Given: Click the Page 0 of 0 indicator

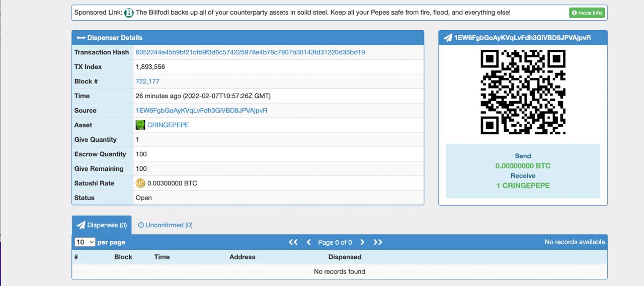Looking at the screenshot, I should [335, 242].
